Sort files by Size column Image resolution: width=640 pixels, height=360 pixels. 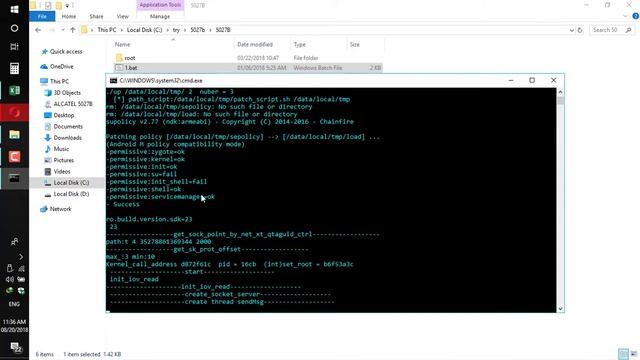355,44
